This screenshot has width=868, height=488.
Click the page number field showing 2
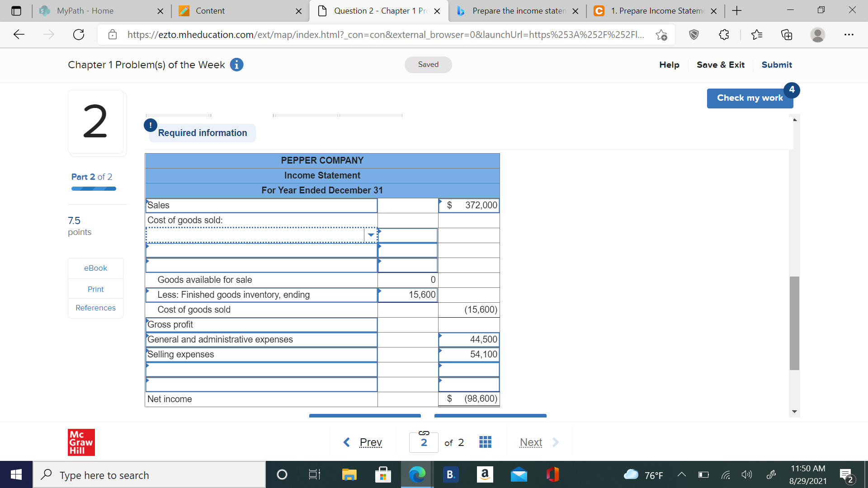click(x=424, y=442)
